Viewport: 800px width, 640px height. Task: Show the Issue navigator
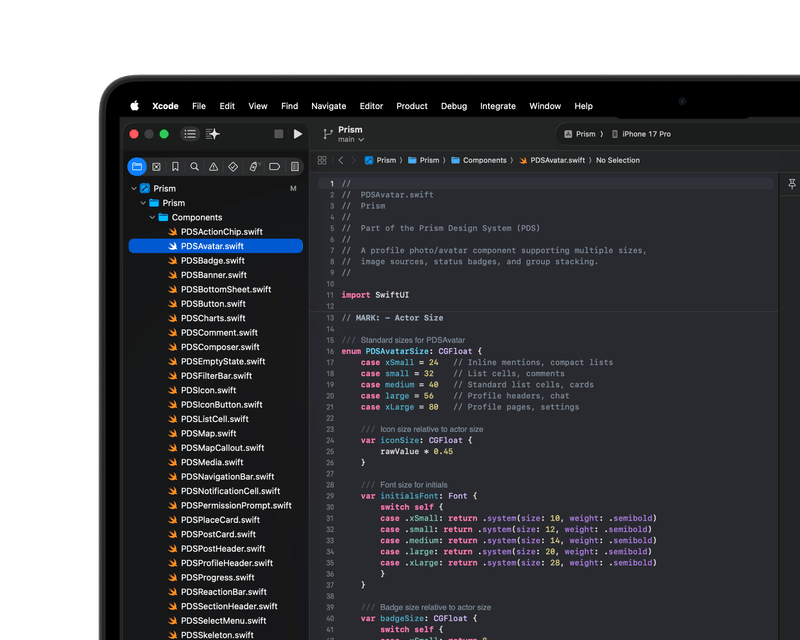(213, 167)
